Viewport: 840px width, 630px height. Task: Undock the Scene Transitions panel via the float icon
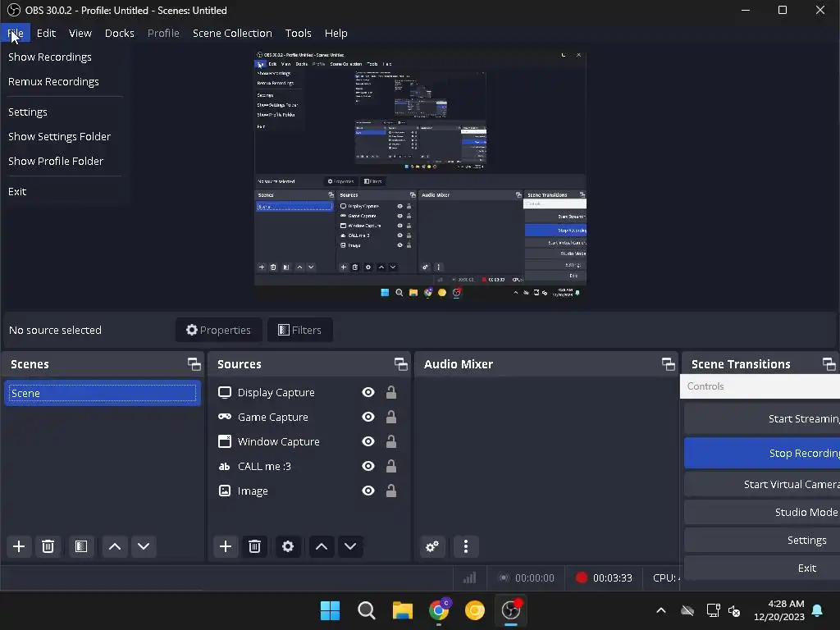(x=829, y=364)
